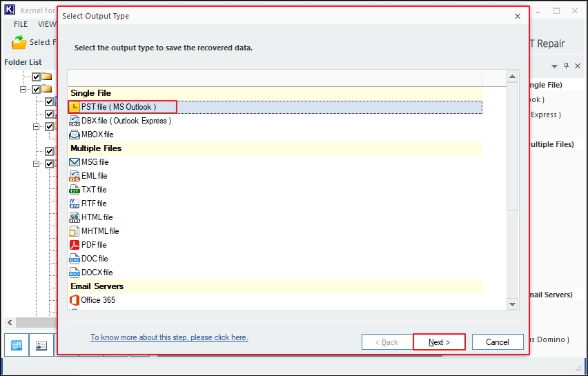Click the blank column header of output list
The image size is (588, 376).
(275, 79)
